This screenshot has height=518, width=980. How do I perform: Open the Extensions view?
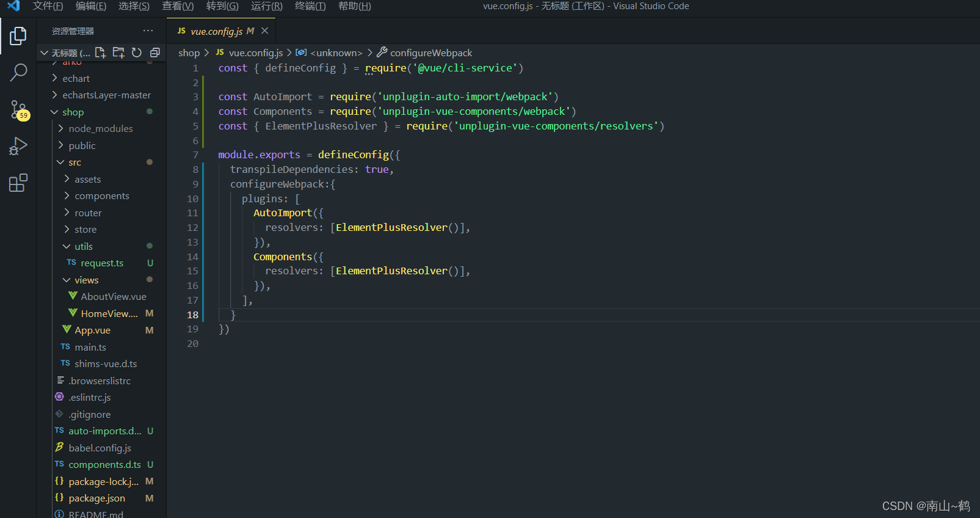[x=18, y=183]
